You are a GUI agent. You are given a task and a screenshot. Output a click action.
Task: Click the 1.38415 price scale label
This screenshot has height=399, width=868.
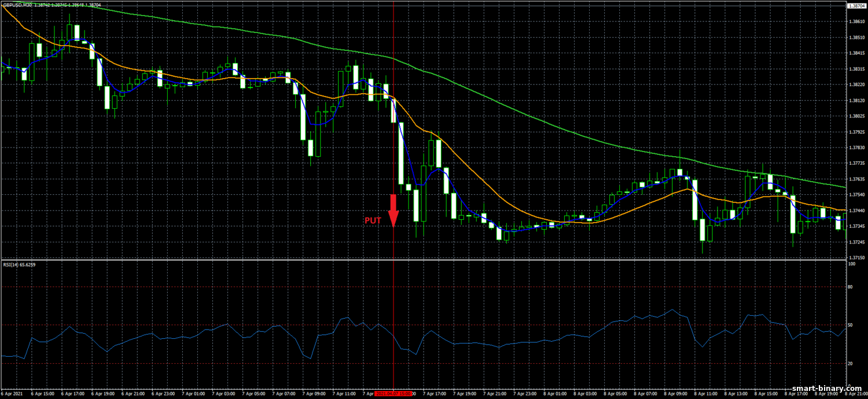(x=857, y=53)
